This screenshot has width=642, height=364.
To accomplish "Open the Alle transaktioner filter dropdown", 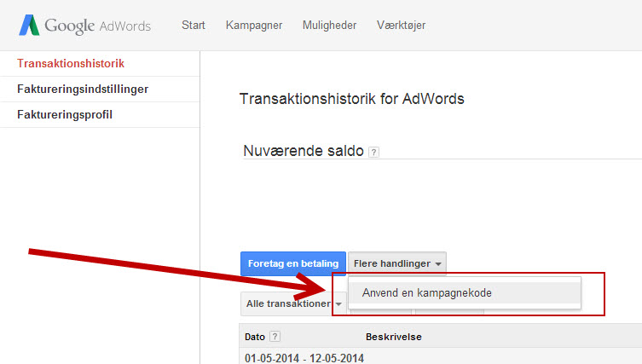I will click(293, 303).
